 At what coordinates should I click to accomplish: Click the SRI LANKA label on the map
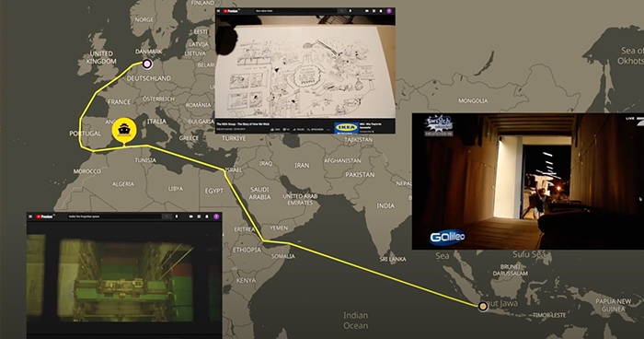pyautogui.click(x=393, y=259)
